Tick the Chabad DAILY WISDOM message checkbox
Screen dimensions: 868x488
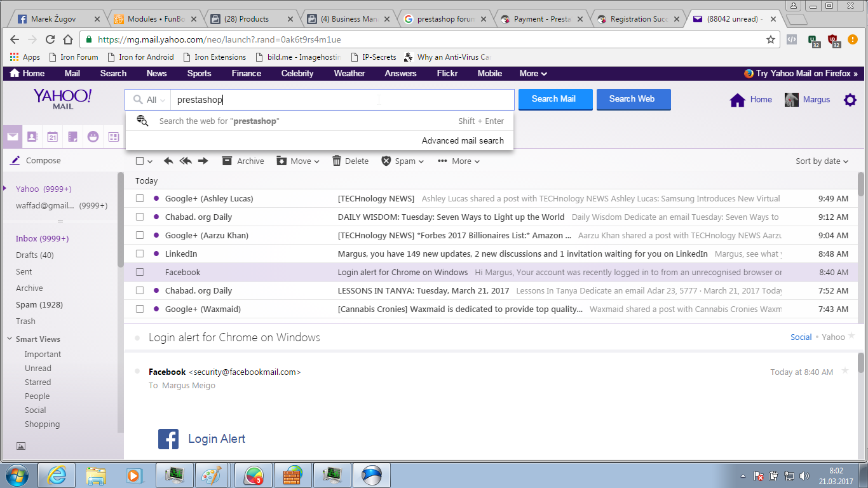[140, 217]
